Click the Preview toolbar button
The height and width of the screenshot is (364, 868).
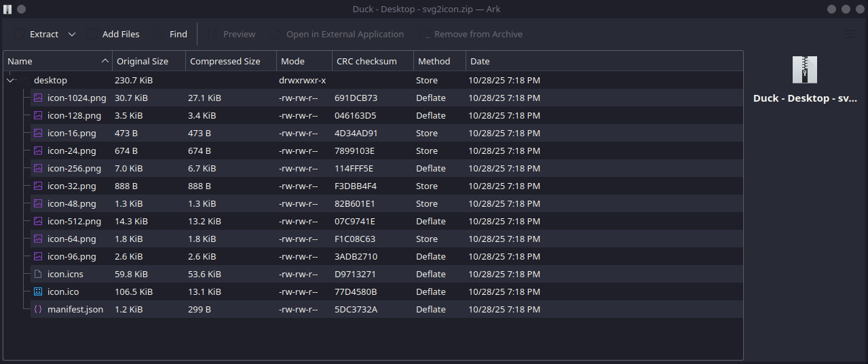231,34
